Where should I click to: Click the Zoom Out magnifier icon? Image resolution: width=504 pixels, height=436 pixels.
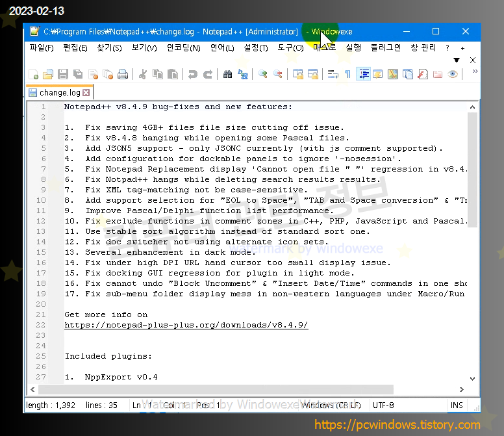(x=278, y=74)
